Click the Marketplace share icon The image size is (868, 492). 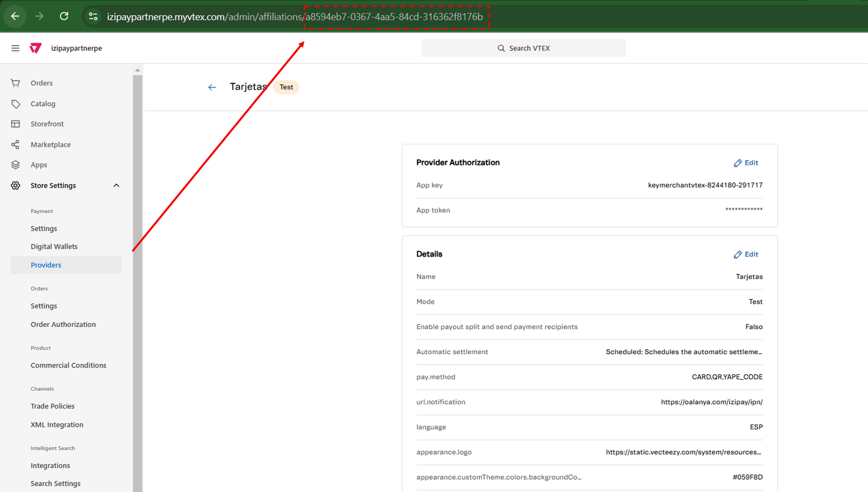[15, 144]
